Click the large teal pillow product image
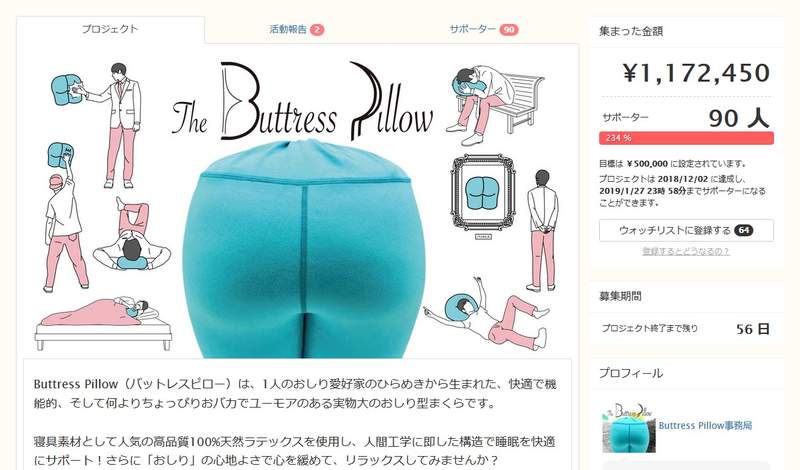This screenshot has height=470, width=800. (x=304, y=249)
